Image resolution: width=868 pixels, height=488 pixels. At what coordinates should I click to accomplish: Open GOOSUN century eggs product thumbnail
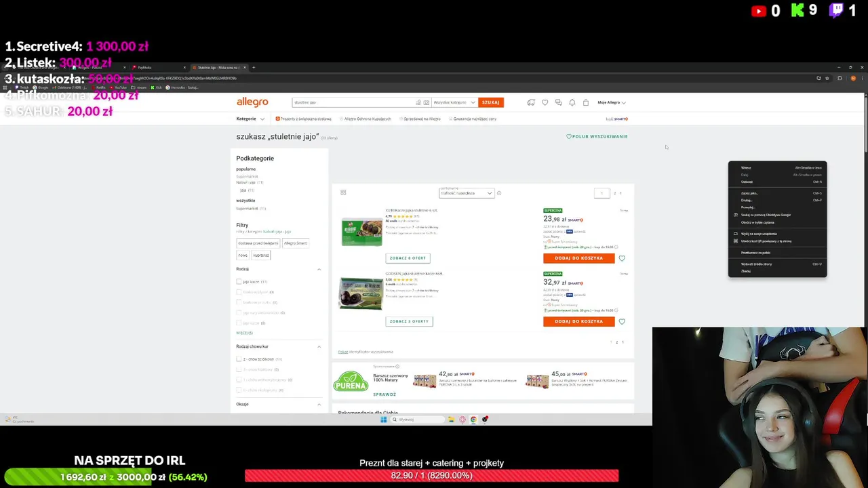[x=361, y=293]
